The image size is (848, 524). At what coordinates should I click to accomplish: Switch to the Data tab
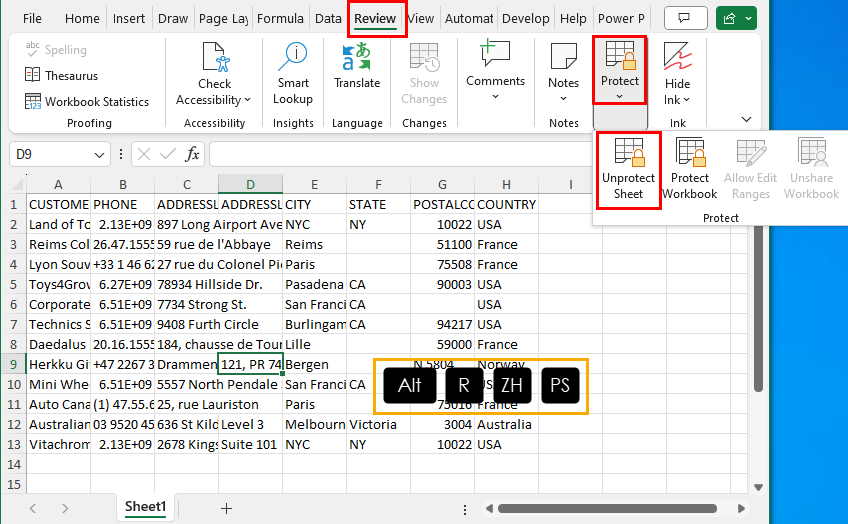tap(328, 18)
